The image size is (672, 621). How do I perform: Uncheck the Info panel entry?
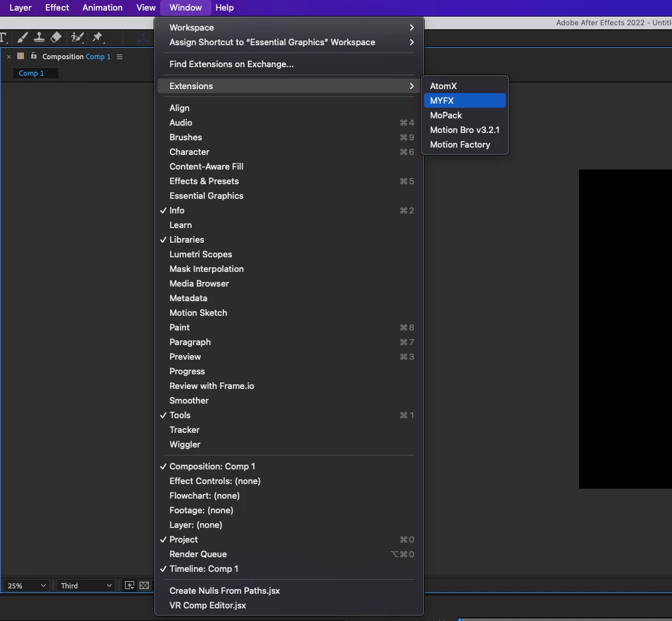point(289,210)
